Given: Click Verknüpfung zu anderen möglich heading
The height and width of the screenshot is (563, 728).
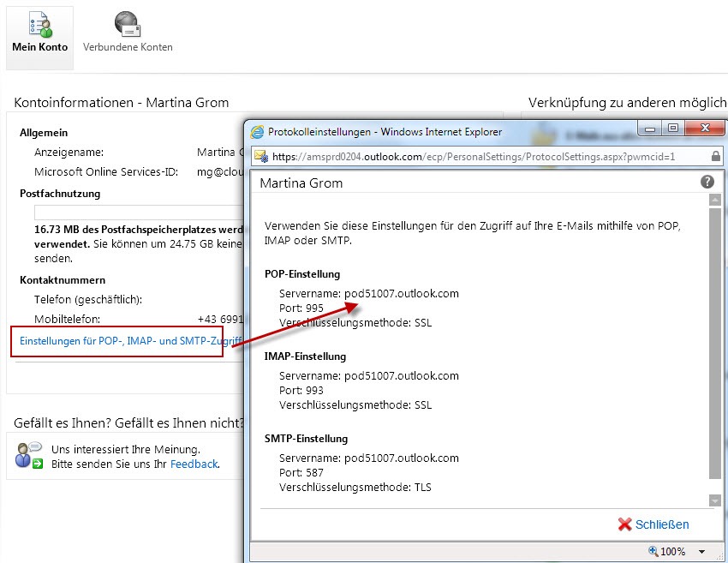Looking at the screenshot, I should pos(627,102).
